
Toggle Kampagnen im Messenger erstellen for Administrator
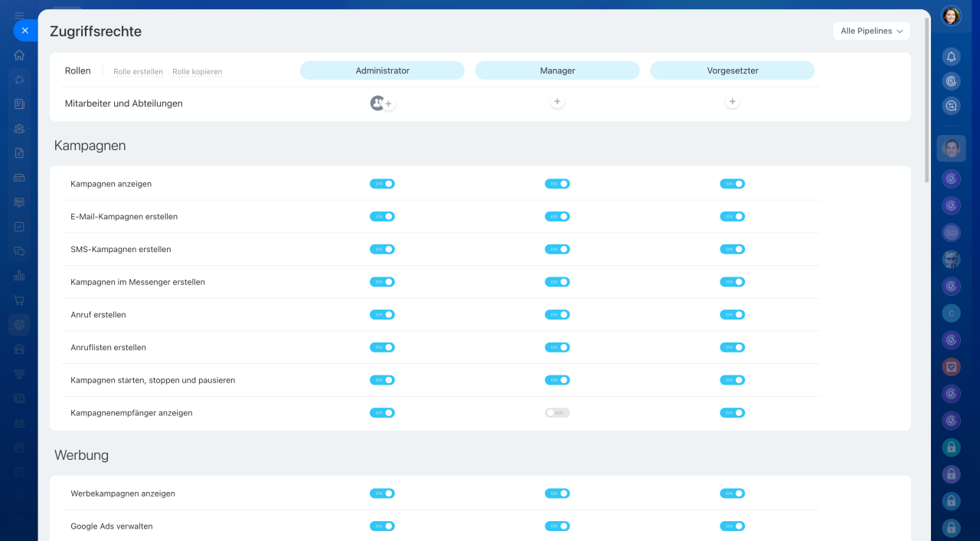[382, 282]
